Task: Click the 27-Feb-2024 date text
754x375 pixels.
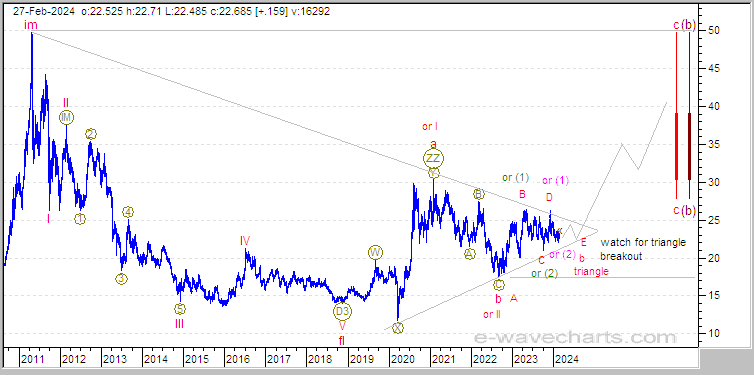Action: [43, 11]
